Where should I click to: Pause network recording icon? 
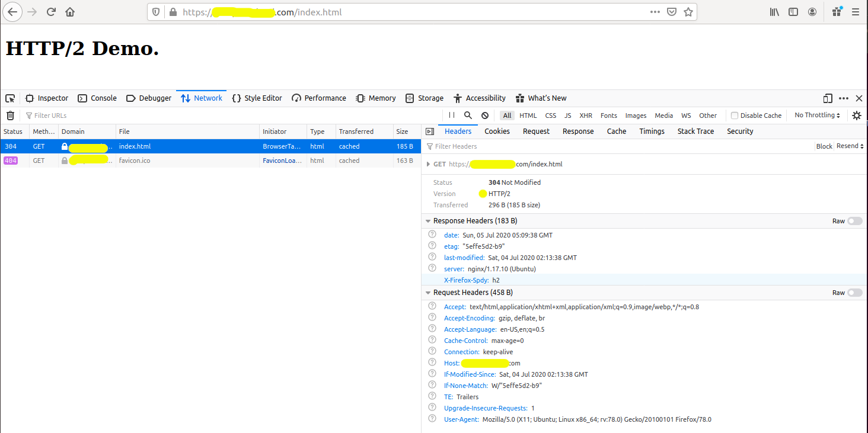point(452,116)
